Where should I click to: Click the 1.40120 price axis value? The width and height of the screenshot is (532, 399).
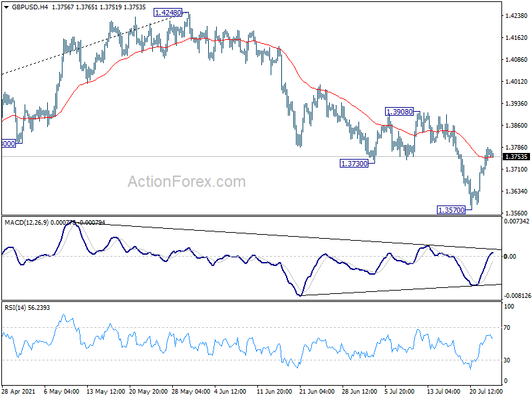click(517, 81)
